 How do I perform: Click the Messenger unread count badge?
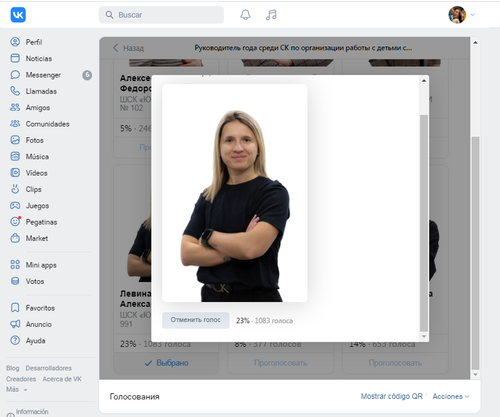[87, 75]
